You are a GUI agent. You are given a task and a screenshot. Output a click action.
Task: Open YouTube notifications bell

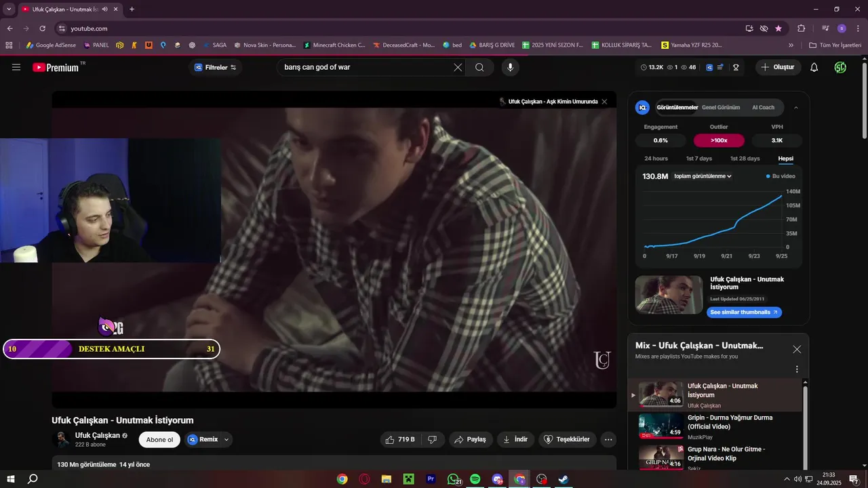(x=814, y=67)
